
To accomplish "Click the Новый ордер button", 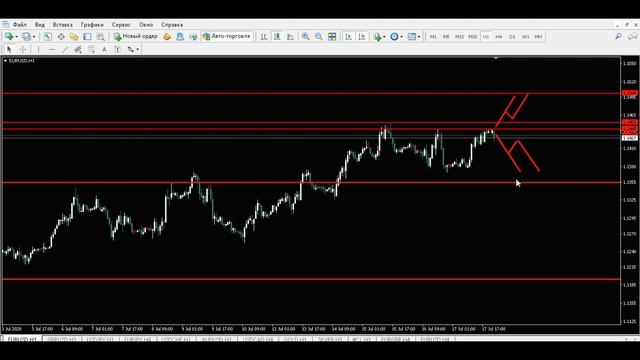I will click(136, 37).
